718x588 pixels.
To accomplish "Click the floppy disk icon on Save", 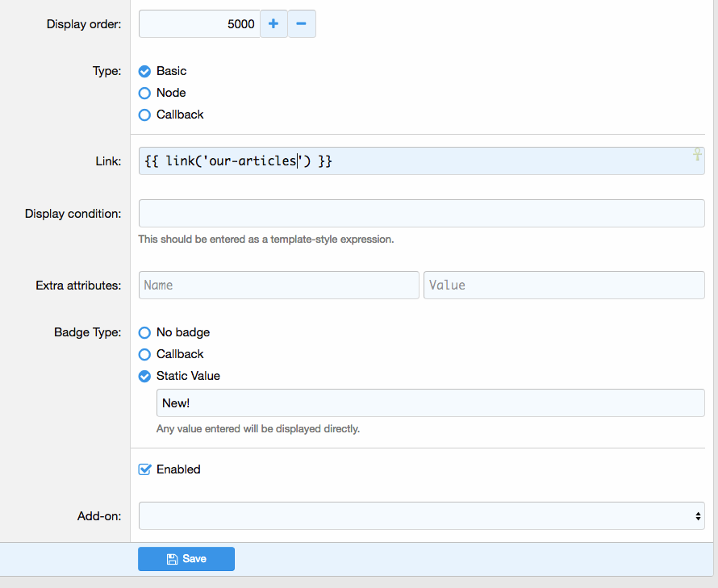I will click(172, 559).
